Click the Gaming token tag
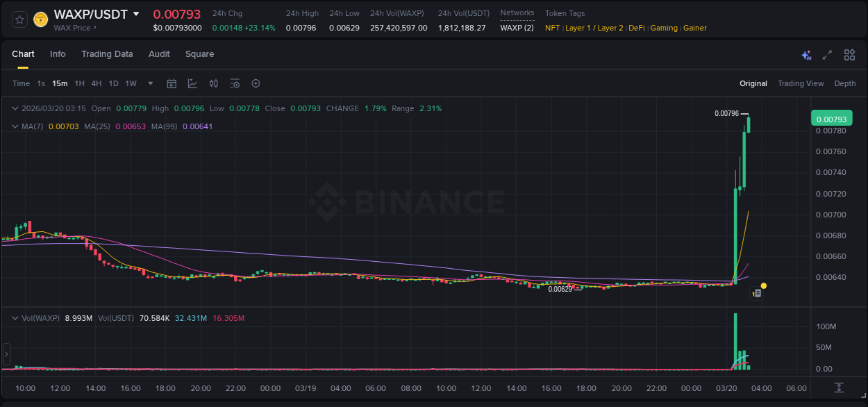The width and height of the screenshot is (868, 407). [664, 28]
